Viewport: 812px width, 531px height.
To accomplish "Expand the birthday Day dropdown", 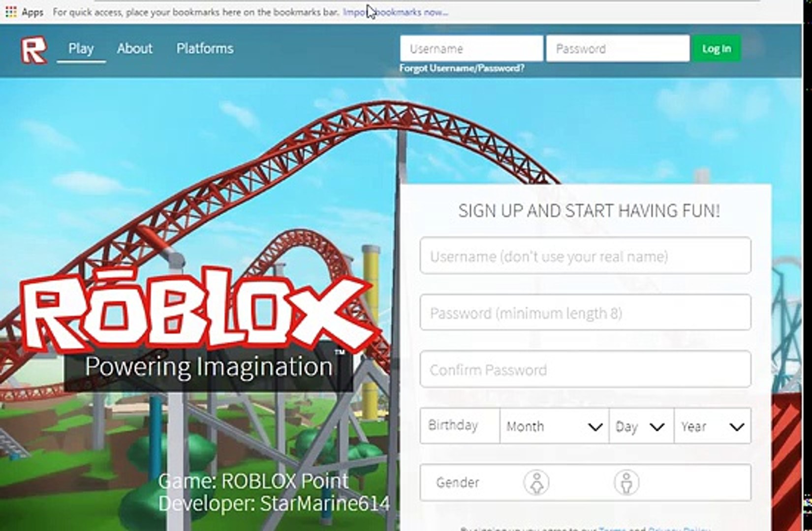I will click(641, 426).
